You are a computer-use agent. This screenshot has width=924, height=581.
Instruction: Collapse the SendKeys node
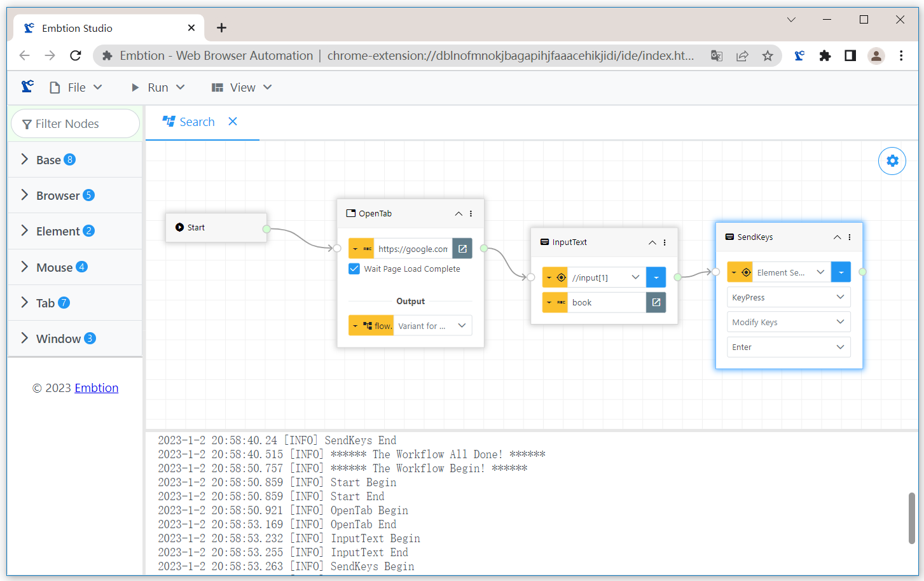(838, 237)
